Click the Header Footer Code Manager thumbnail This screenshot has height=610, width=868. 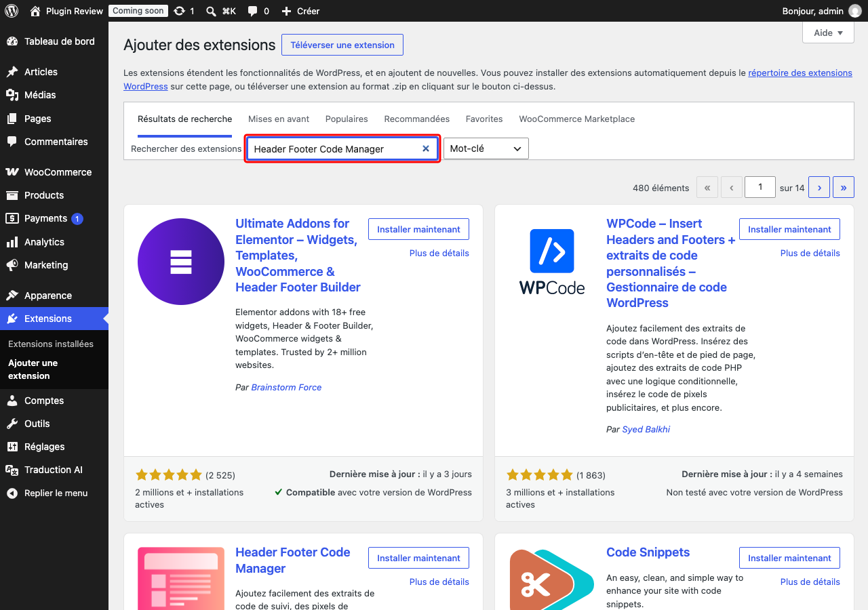click(181, 578)
